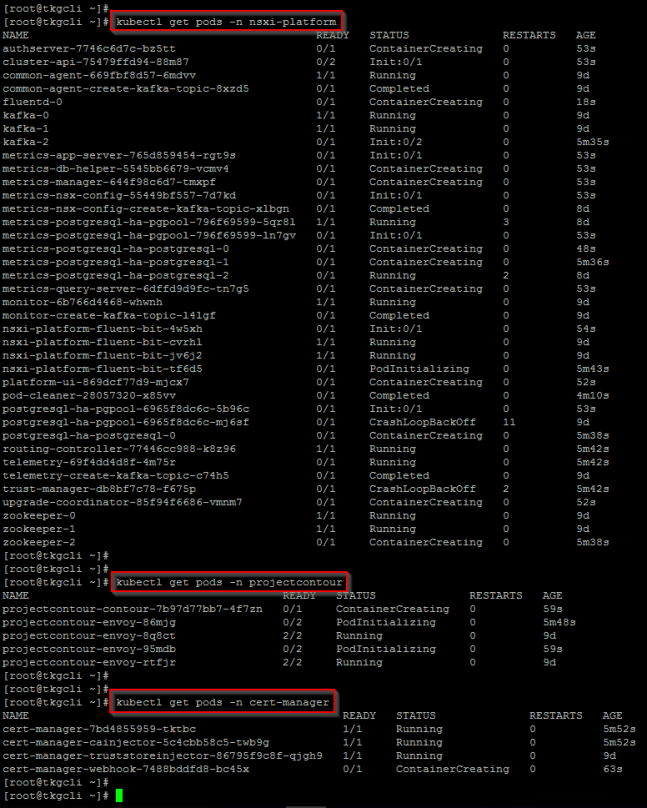647x808 pixels.
Task: Select pod pod-cleaner-28057320-x85vv
Action: coord(89,396)
